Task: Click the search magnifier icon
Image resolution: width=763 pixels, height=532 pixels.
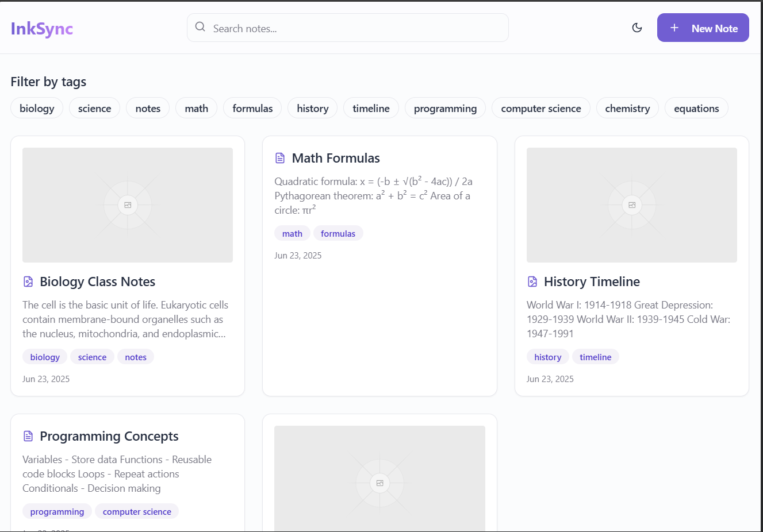Action: [200, 27]
